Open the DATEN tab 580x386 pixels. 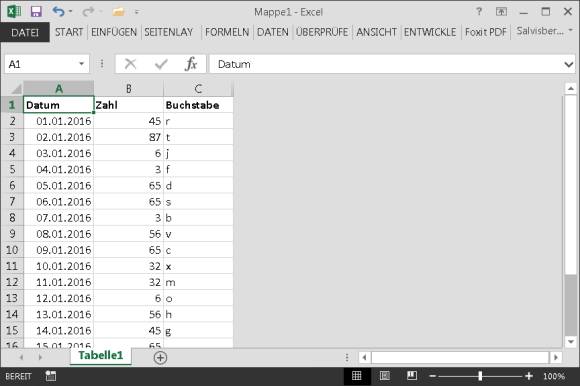point(273,32)
